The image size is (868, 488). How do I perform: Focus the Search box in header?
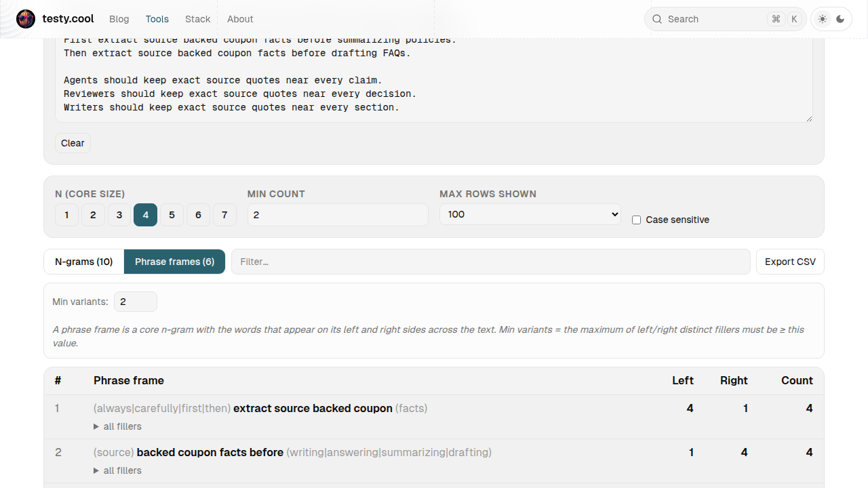tap(726, 19)
